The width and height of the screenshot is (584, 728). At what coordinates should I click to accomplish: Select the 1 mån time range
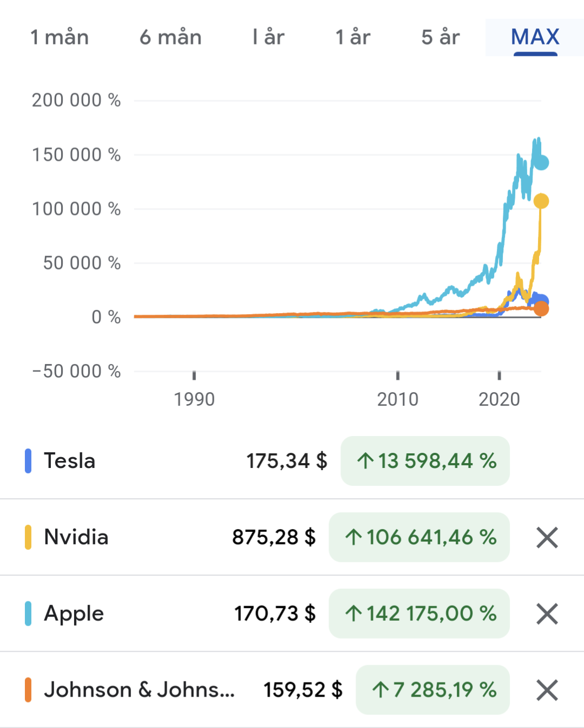pos(60,37)
